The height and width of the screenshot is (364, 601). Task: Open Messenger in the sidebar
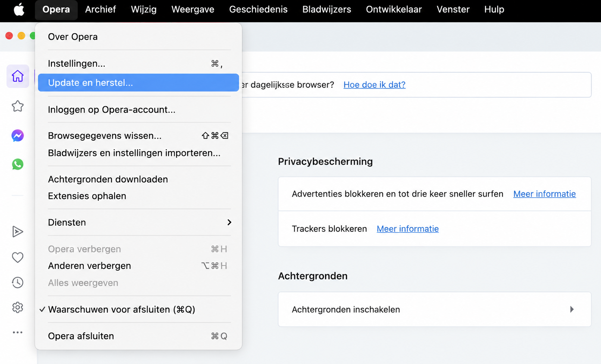tap(18, 135)
